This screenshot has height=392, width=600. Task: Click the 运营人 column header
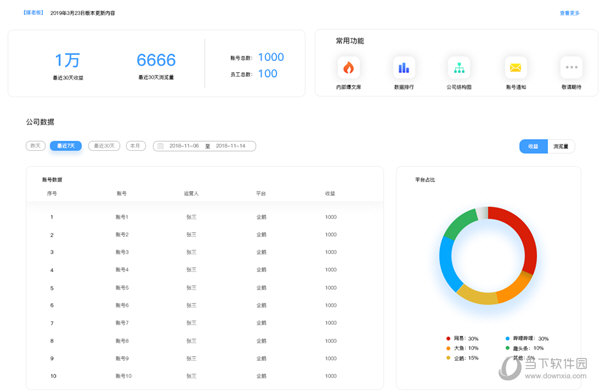(x=191, y=193)
